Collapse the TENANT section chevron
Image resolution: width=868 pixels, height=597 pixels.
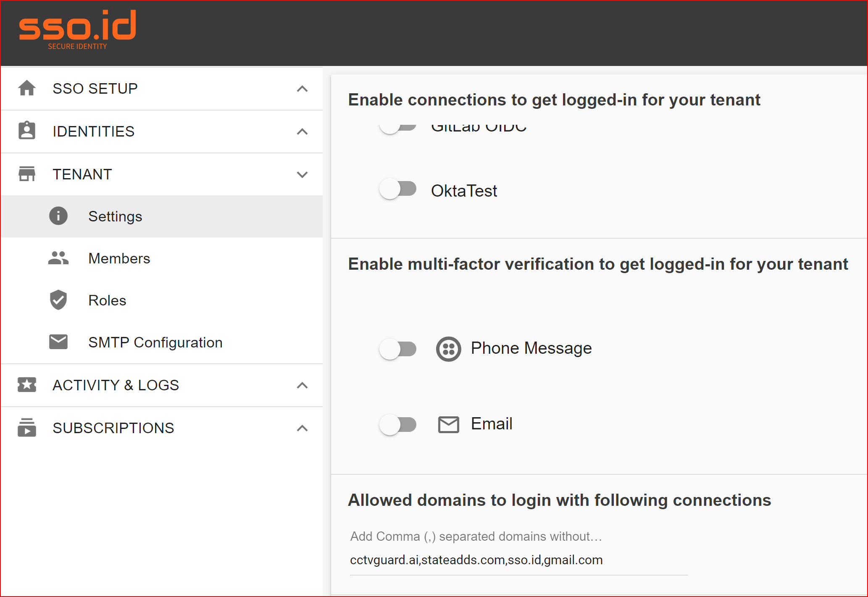click(302, 174)
